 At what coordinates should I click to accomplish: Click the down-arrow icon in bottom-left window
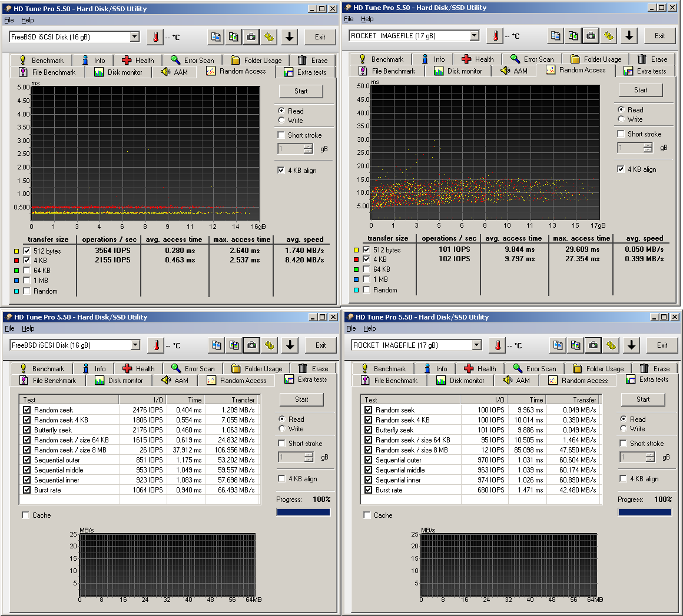290,345
